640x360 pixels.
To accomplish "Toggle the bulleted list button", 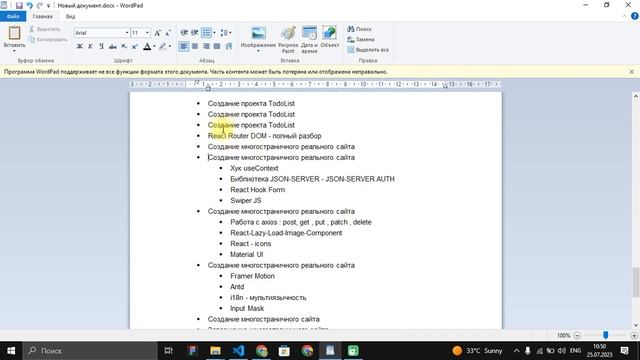I will [x=207, y=33].
